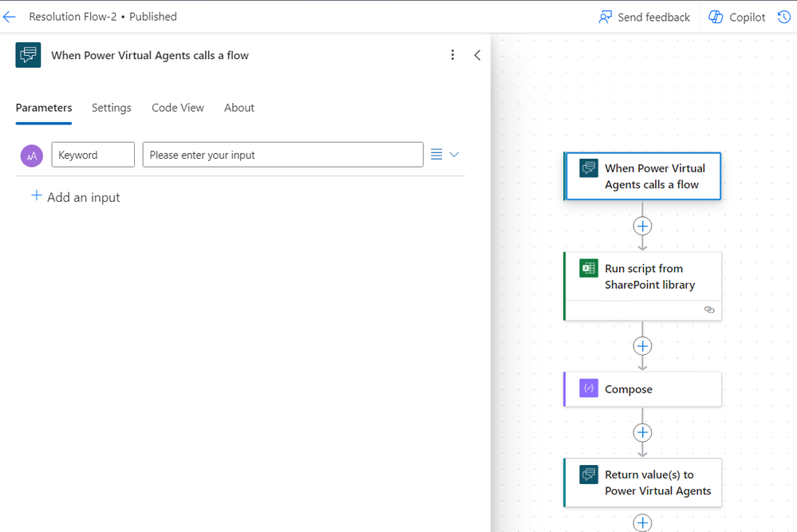Click the purple text-type input avatar icon
797x532 pixels.
[31, 156]
